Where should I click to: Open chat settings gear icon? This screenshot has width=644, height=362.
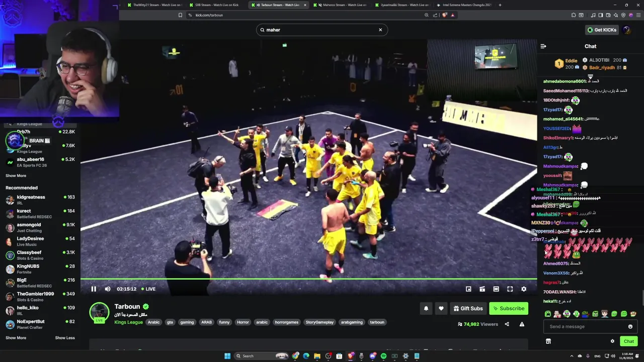tap(612, 341)
